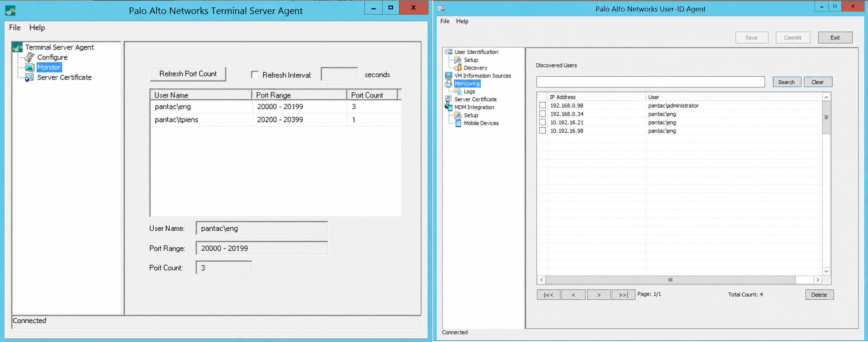Click the Refresh Port Count button

(188, 74)
